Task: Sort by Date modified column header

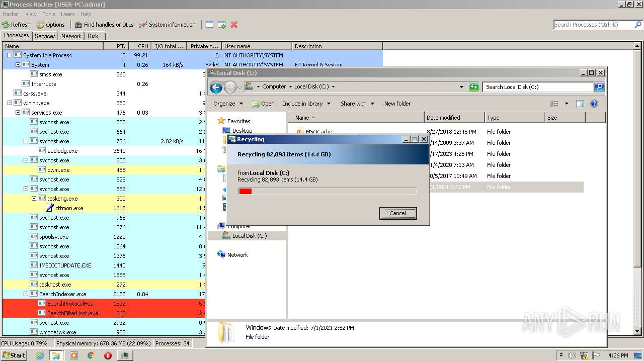Action: [x=454, y=118]
